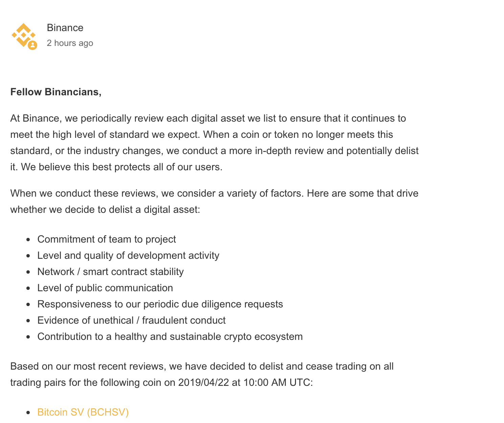This screenshot has height=423, width=504.
Task: Click the delisting date 2019/04/22
Action: (204, 382)
